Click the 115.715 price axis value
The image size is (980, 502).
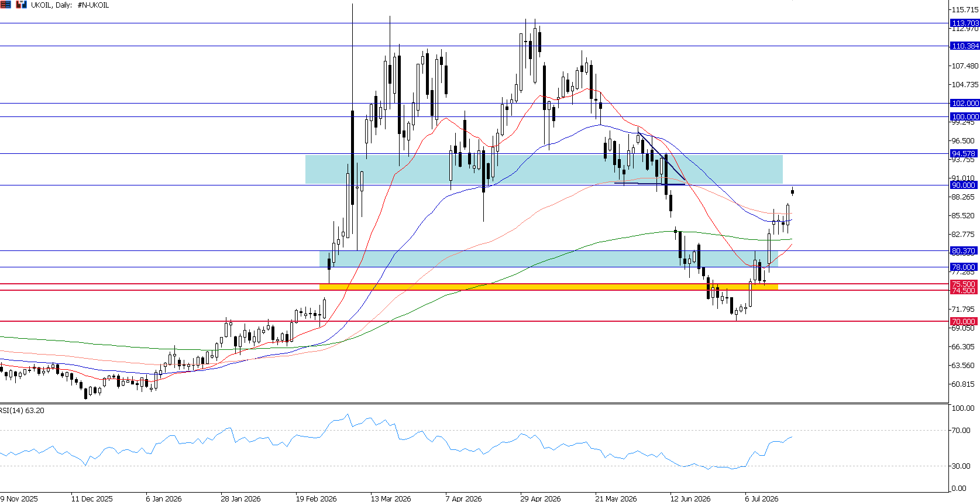pos(965,10)
